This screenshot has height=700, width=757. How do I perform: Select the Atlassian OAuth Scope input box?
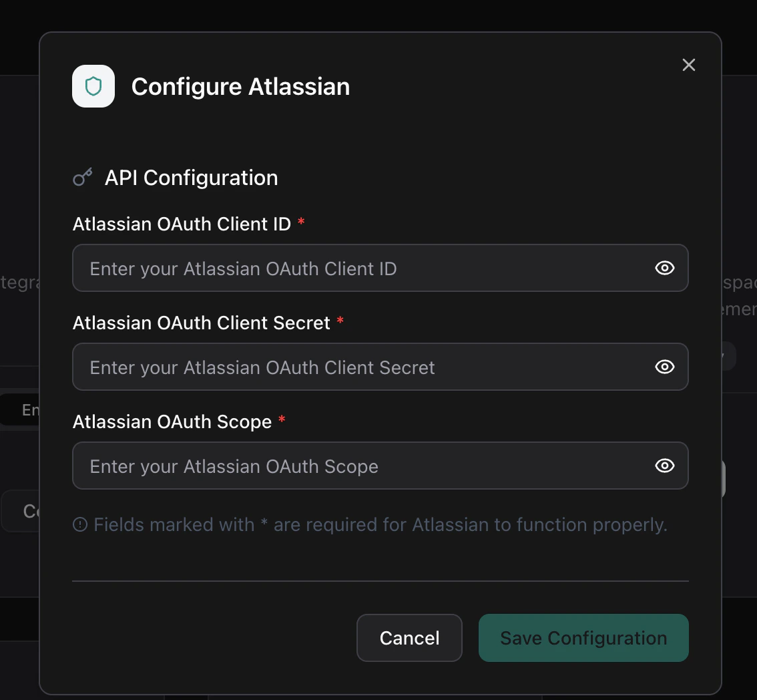coord(360,466)
